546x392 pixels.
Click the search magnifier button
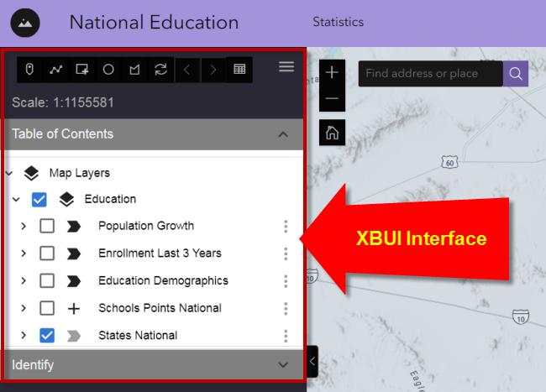coord(516,74)
